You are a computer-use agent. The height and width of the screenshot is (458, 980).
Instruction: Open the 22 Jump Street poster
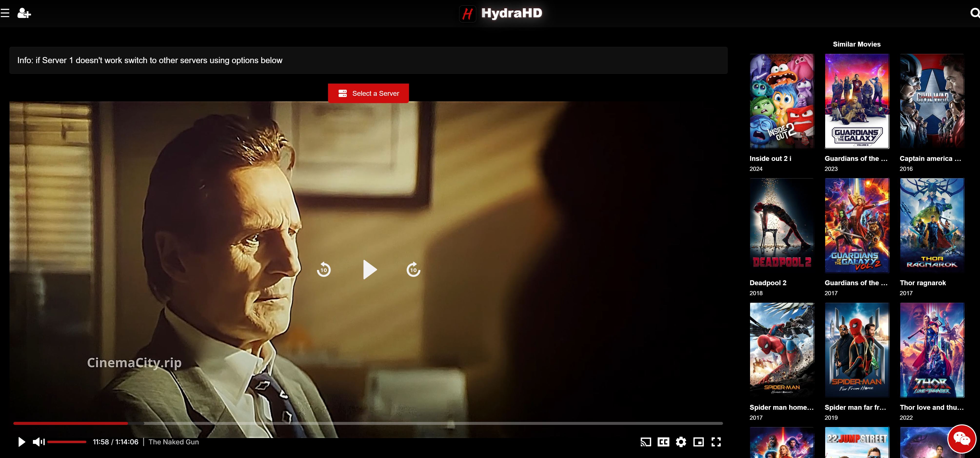[857, 442]
